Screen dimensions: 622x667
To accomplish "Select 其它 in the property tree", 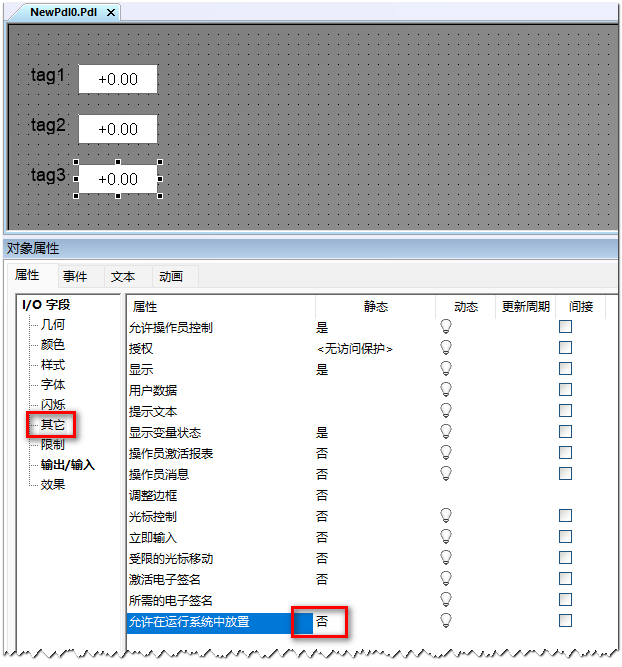I will click(53, 425).
